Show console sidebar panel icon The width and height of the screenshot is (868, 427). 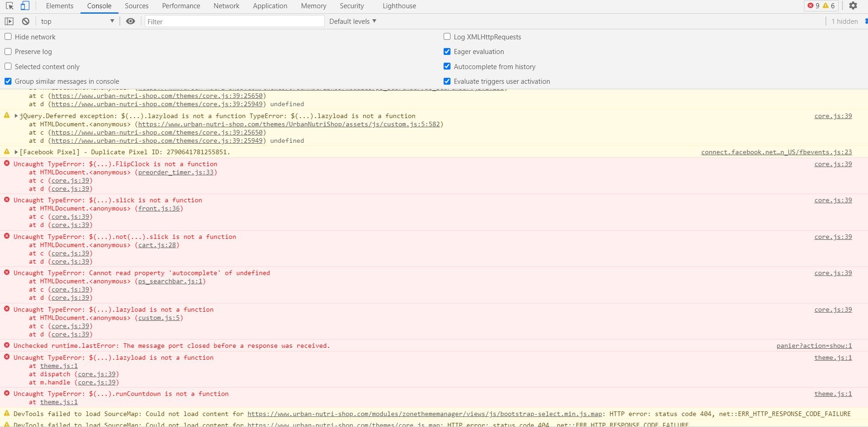tap(9, 22)
